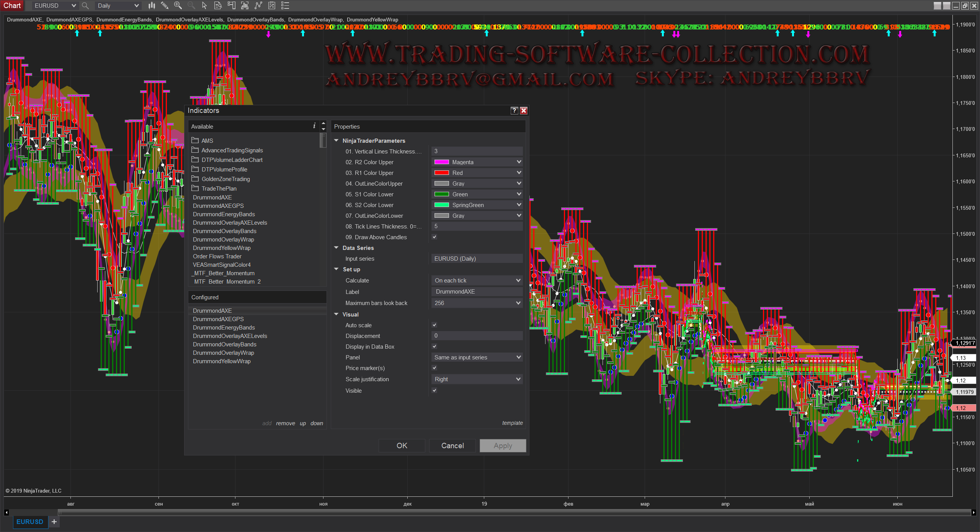Open the bar type candlestick icon
Image resolution: width=980 pixels, height=532 pixels.
152,5
